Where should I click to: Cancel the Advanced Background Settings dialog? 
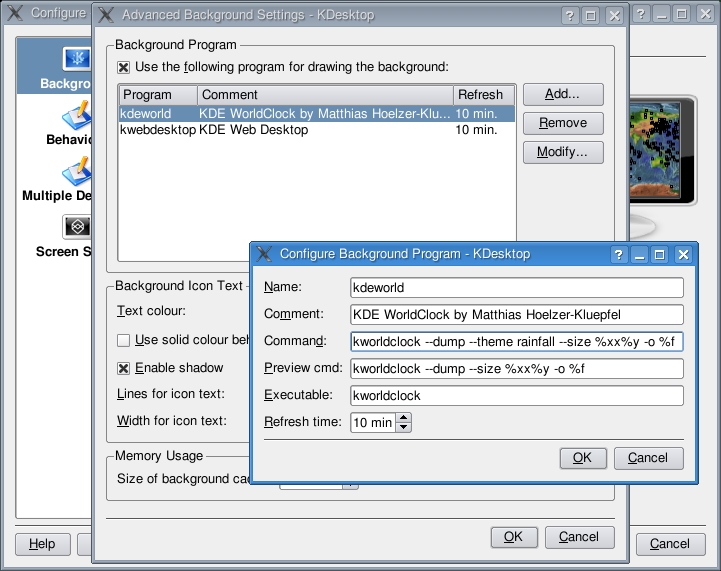pyautogui.click(x=579, y=537)
